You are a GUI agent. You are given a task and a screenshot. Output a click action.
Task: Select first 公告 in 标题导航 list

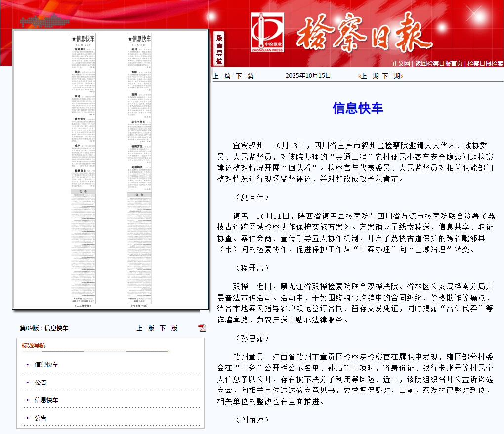tap(41, 382)
